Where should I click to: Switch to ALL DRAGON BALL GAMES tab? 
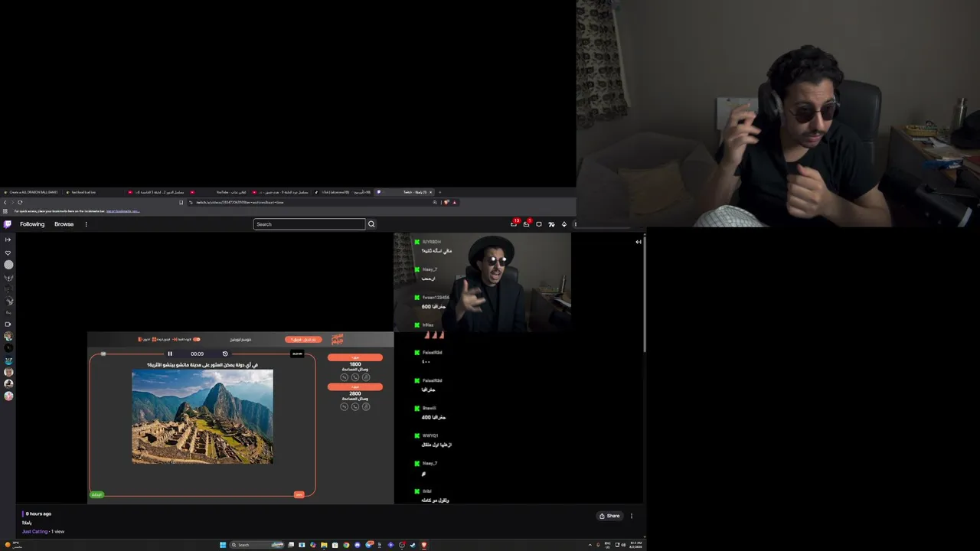[x=32, y=192]
